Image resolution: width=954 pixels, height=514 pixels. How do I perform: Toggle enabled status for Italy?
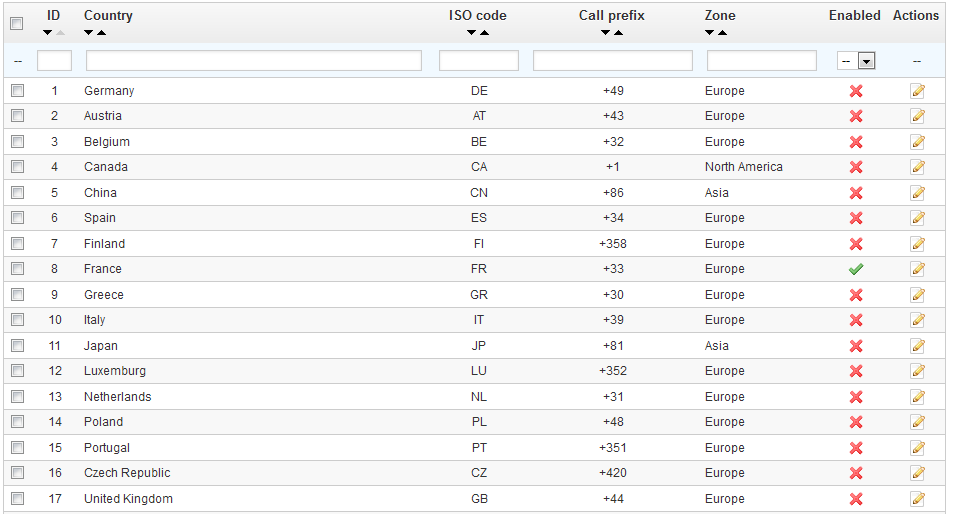pos(856,321)
